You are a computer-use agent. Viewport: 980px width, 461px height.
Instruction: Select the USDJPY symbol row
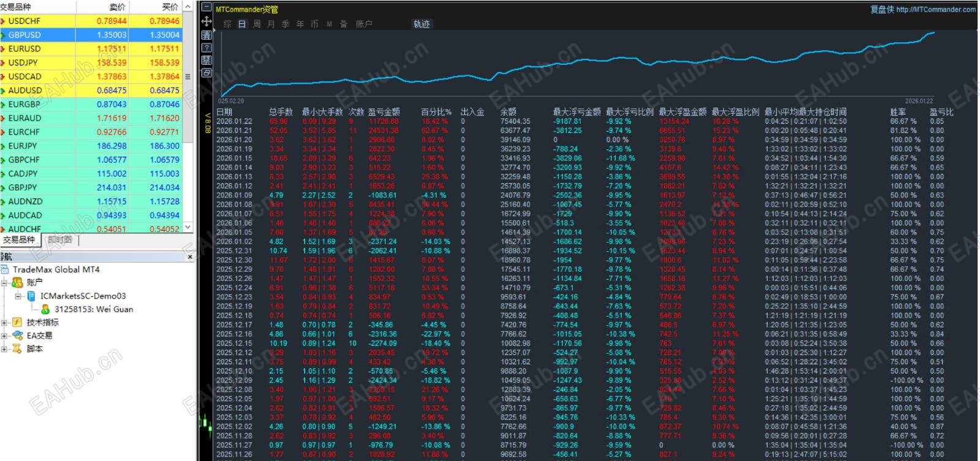point(91,62)
